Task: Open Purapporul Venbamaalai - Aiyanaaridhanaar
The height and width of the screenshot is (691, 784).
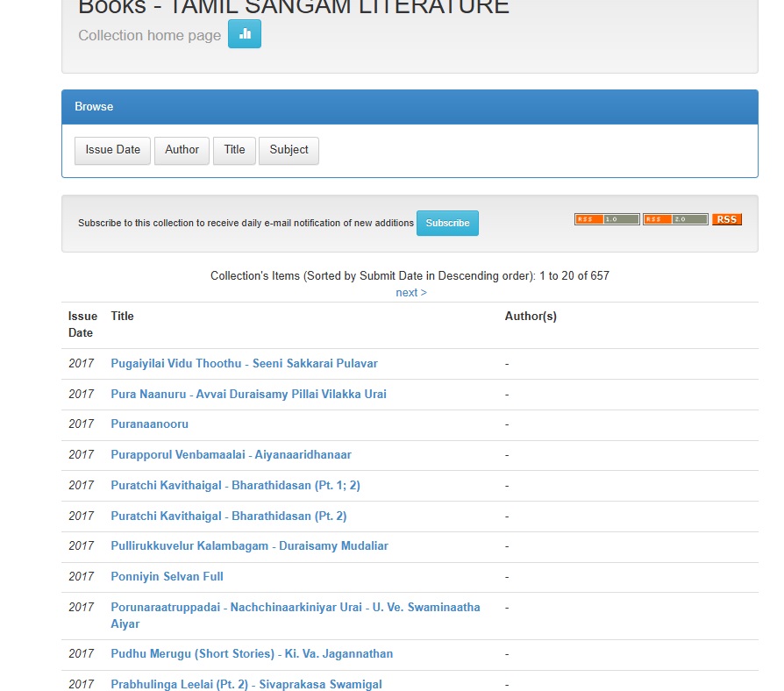Action: (x=231, y=455)
